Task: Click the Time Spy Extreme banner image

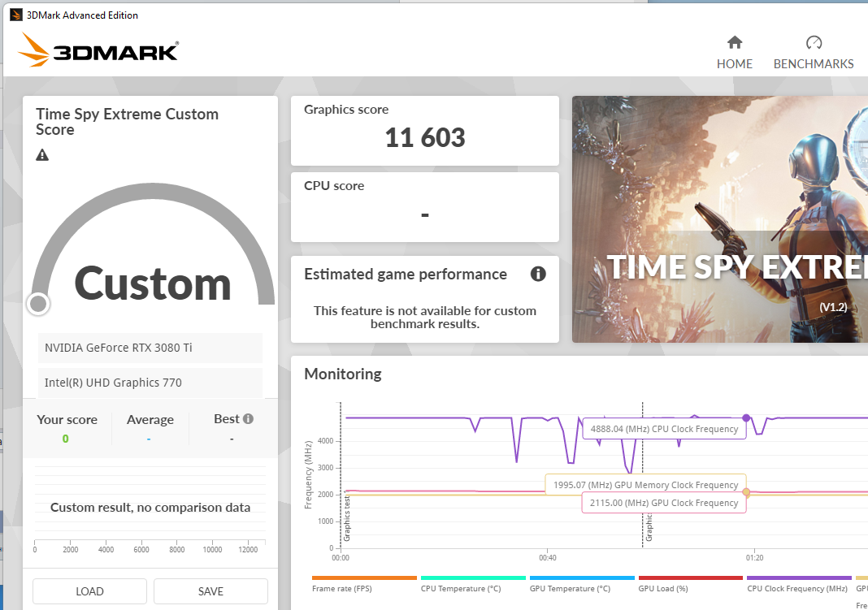Action: pos(719,219)
